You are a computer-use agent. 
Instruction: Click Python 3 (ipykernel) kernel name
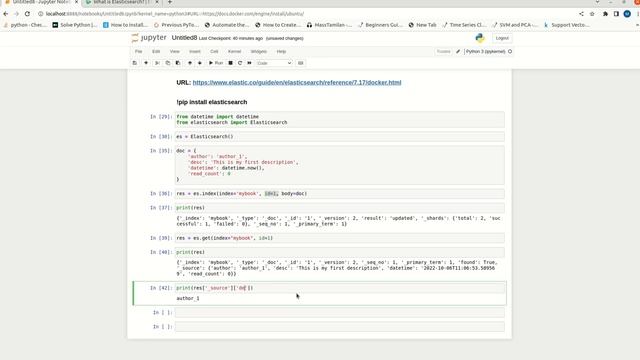tap(485, 51)
